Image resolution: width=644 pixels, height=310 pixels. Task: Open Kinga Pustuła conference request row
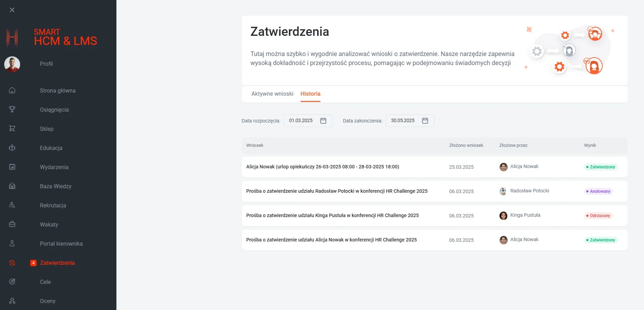(x=332, y=216)
